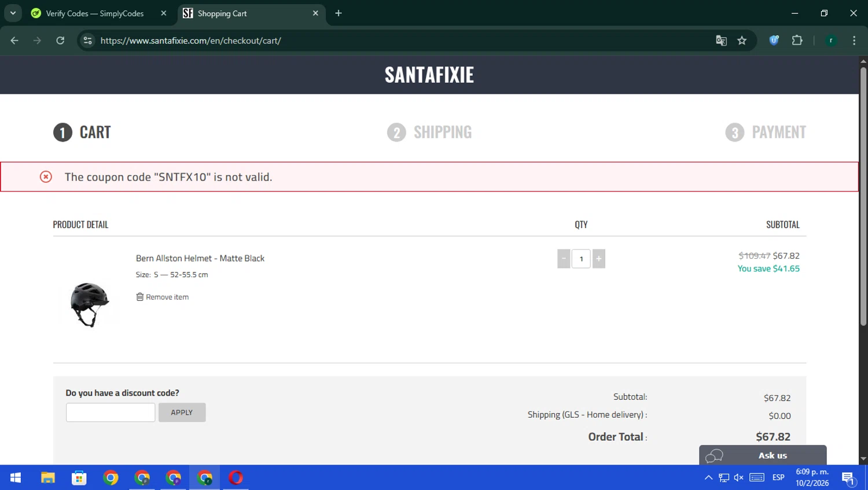Click the taskbar clock and date
The image size is (868, 490).
[x=812, y=477]
